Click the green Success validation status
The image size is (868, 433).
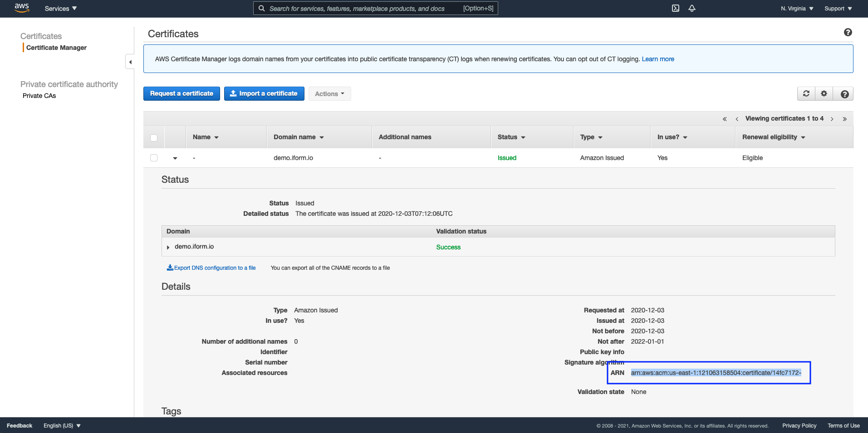coord(448,247)
